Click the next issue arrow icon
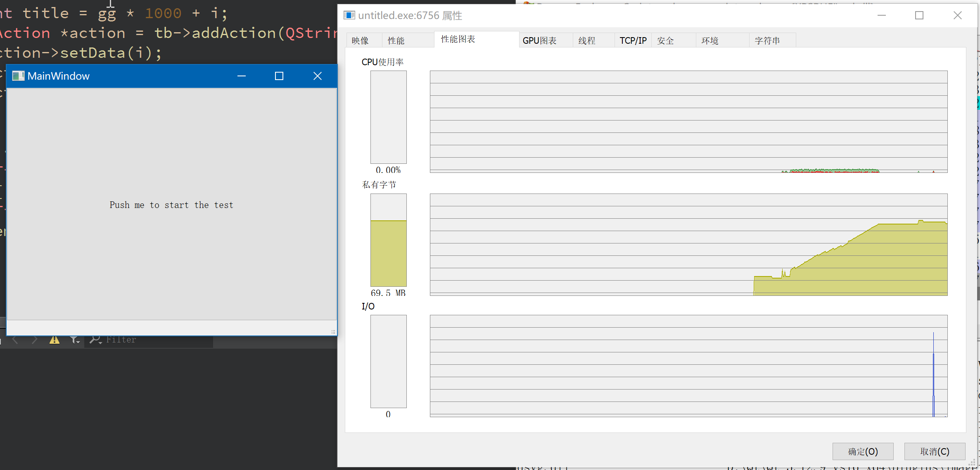The width and height of the screenshot is (980, 470). coord(35,340)
